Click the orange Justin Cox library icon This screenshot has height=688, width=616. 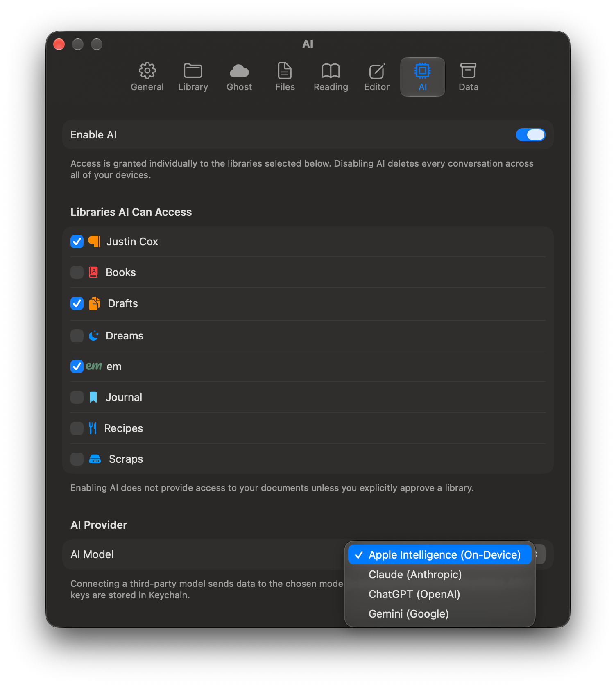[x=94, y=242]
